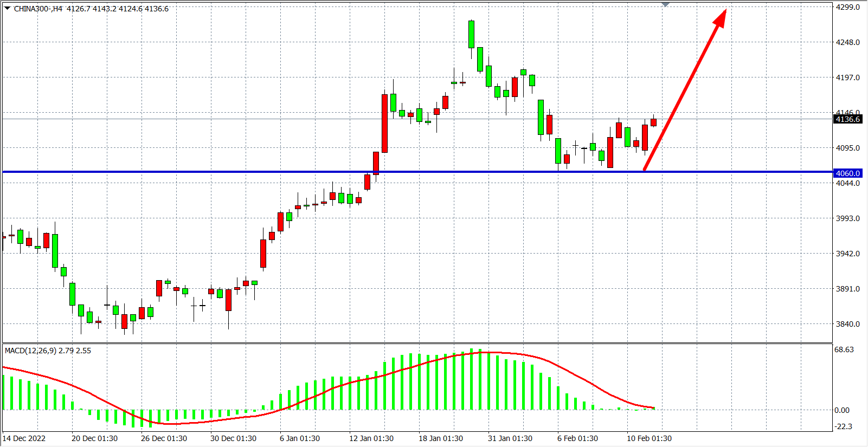This screenshot has height=447, width=868.
Task: Select the red arrow's arrowhead
Action: point(721,17)
